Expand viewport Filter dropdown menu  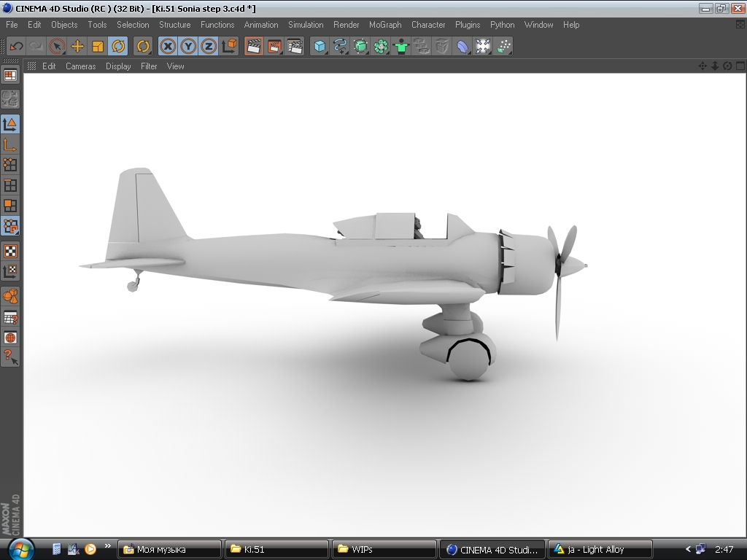[x=149, y=66]
